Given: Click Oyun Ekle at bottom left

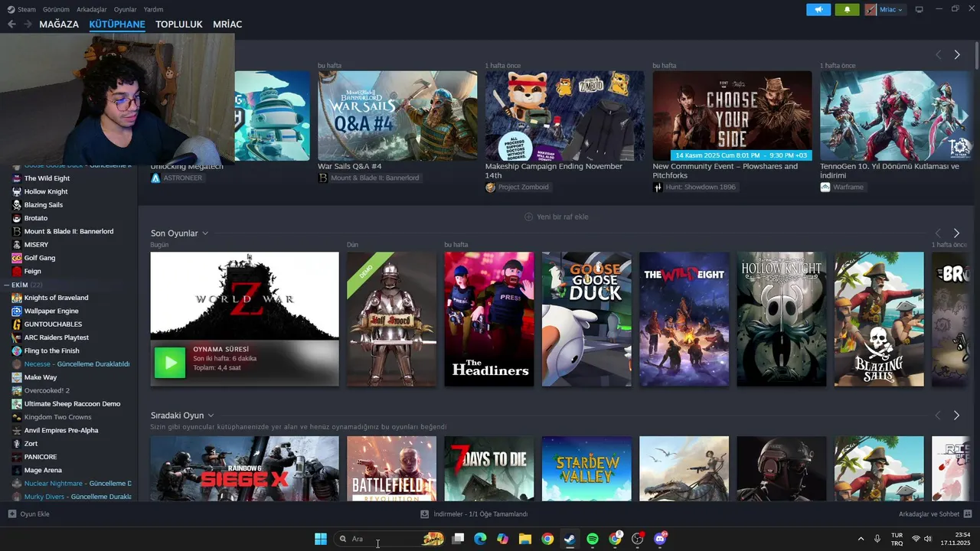Looking at the screenshot, I should [x=28, y=514].
